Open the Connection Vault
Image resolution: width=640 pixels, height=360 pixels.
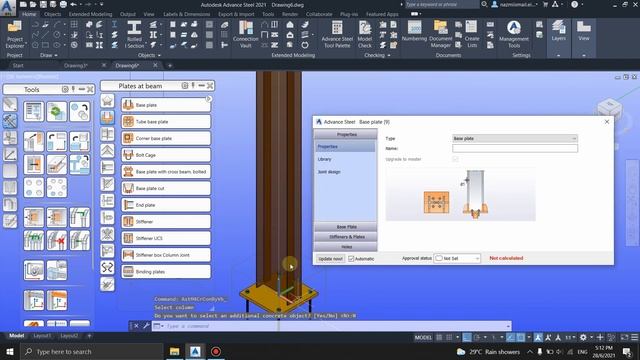pyautogui.click(x=245, y=35)
